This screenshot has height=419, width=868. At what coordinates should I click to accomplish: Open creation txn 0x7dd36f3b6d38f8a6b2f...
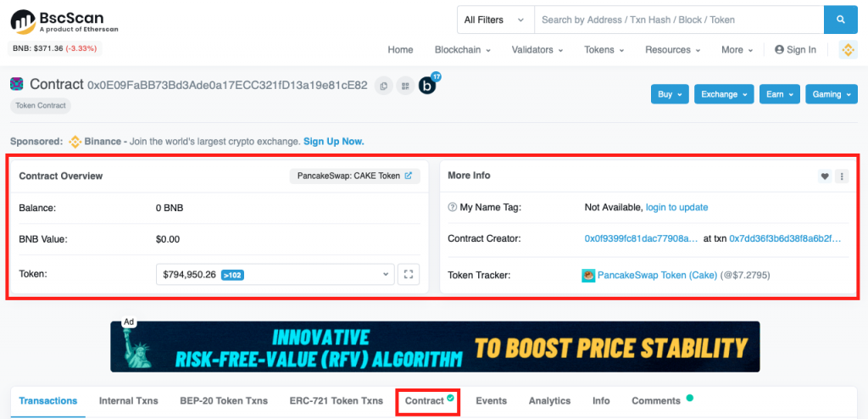pos(785,239)
